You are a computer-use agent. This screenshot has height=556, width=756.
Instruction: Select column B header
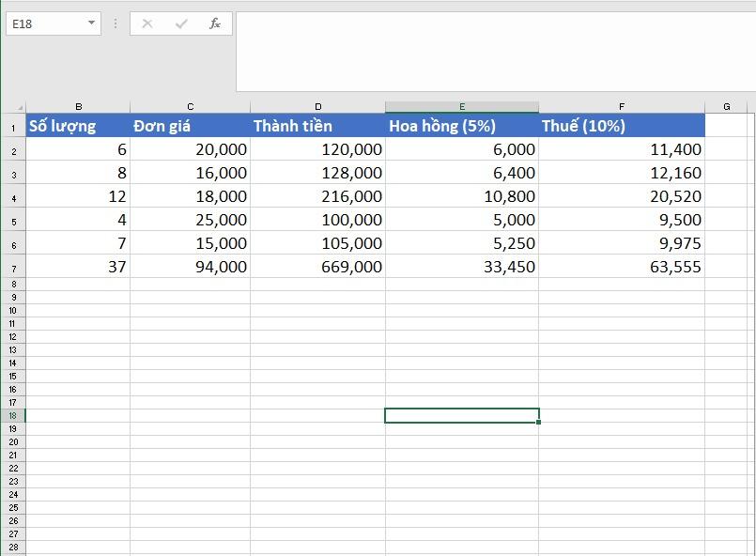pos(80,105)
